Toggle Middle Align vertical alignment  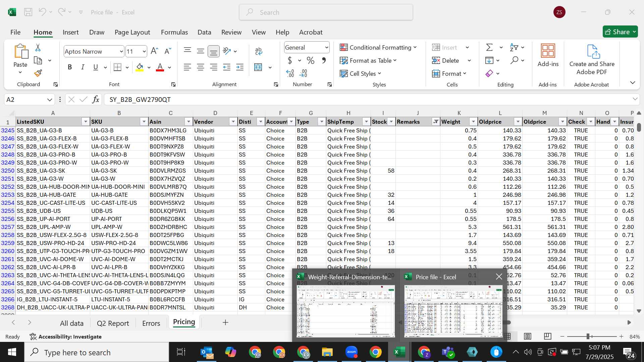tap(201, 51)
